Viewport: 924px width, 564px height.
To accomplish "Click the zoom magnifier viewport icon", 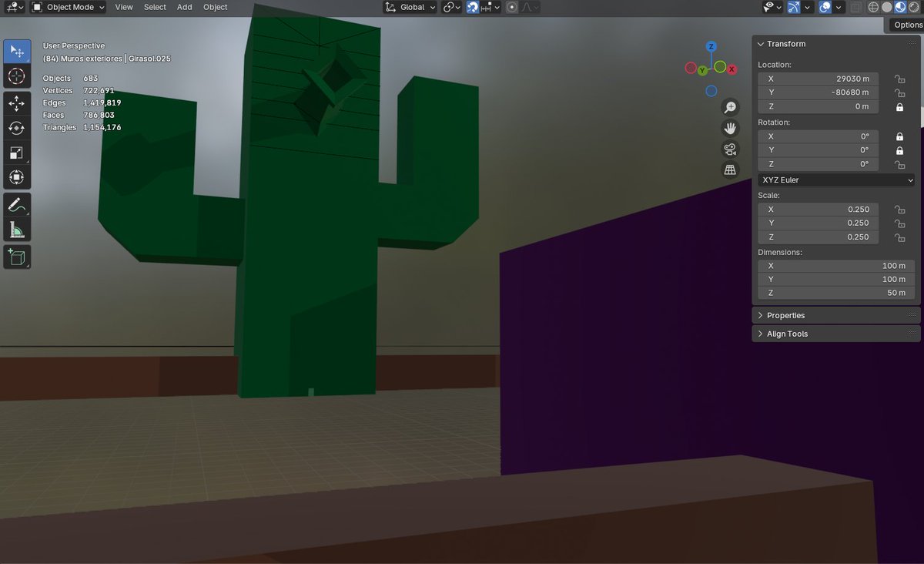I will [x=730, y=108].
